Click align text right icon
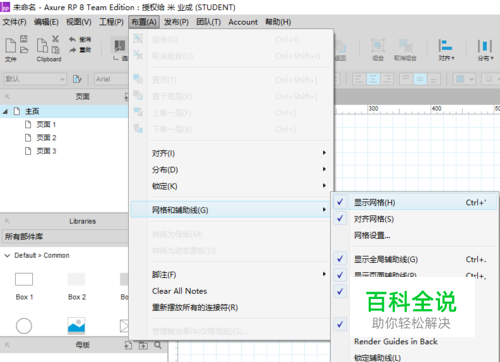This screenshot has width=500, height=362. click(x=387, y=79)
